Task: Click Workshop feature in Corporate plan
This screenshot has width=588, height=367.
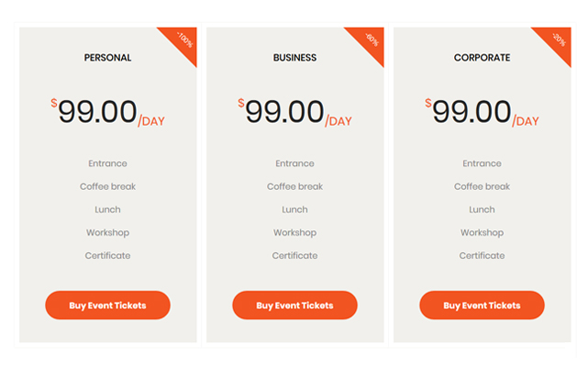Action: 482,233
